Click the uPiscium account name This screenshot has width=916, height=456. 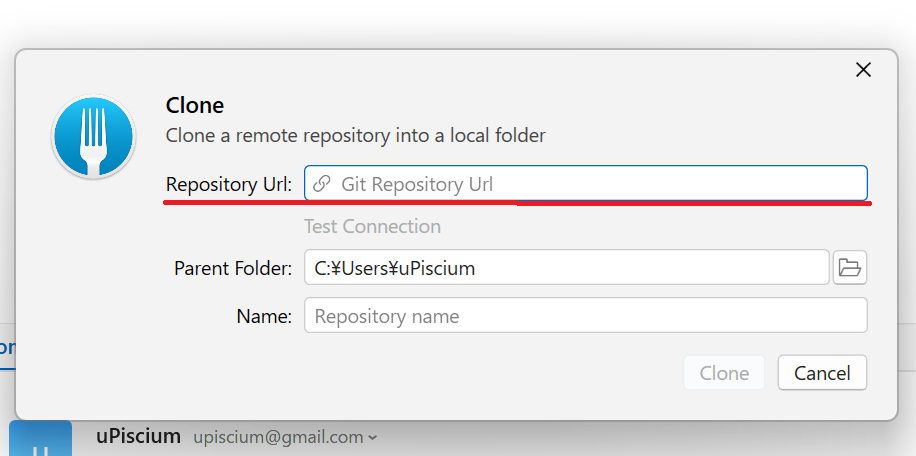coord(138,436)
